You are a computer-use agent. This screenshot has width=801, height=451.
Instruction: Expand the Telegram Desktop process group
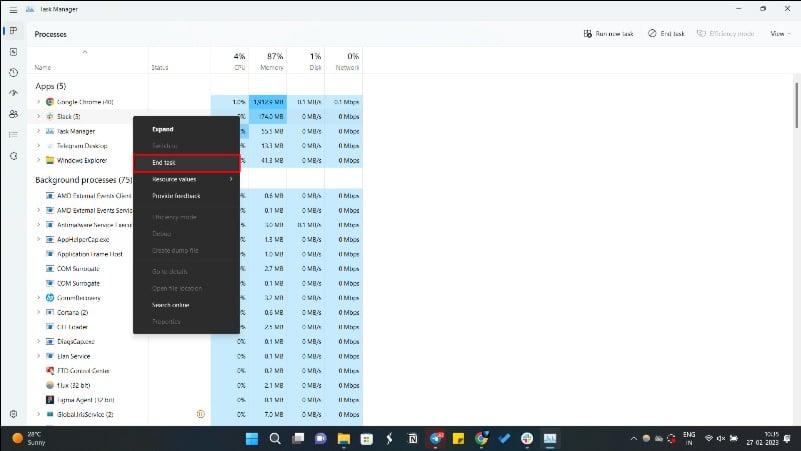pyautogui.click(x=38, y=146)
